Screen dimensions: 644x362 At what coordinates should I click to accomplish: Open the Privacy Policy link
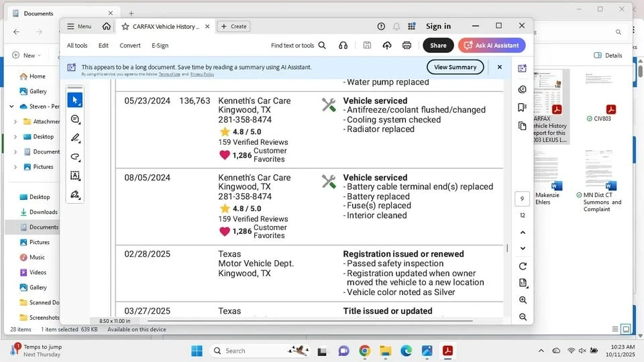click(x=202, y=74)
